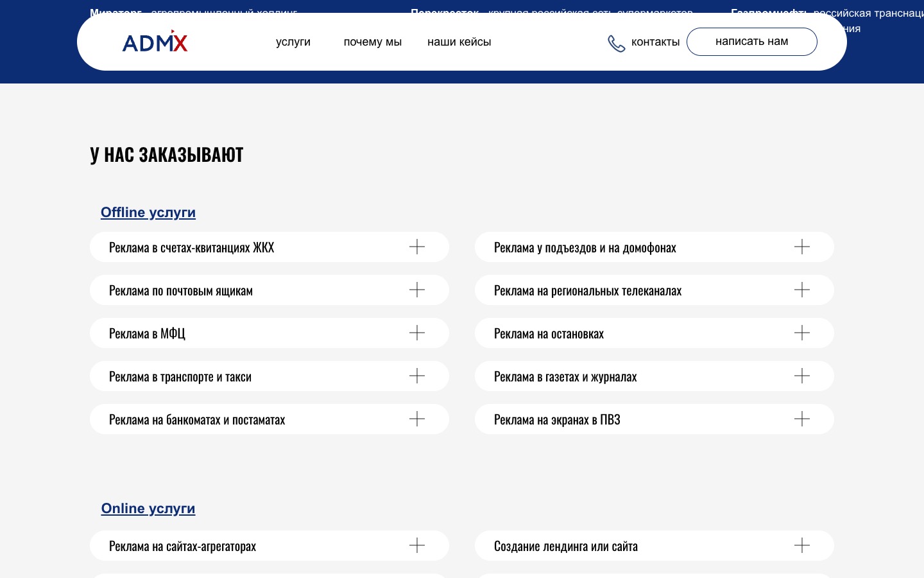Image resolution: width=924 pixels, height=578 pixels.
Task: Expand plus icon for Реклама по почтовым ящикам
Action: [x=417, y=290]
